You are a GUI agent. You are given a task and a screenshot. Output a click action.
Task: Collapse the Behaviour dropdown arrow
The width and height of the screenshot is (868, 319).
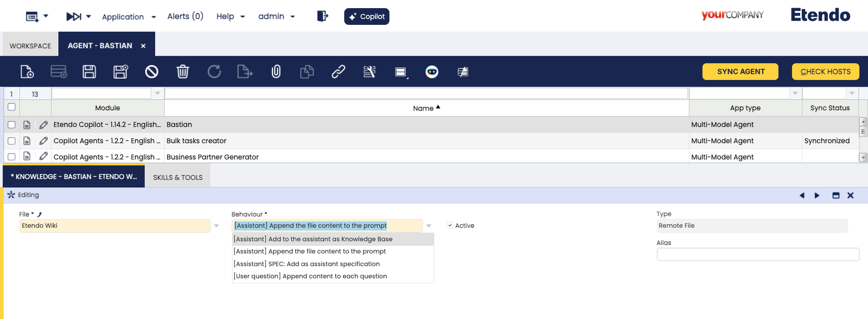pos(428,226)
